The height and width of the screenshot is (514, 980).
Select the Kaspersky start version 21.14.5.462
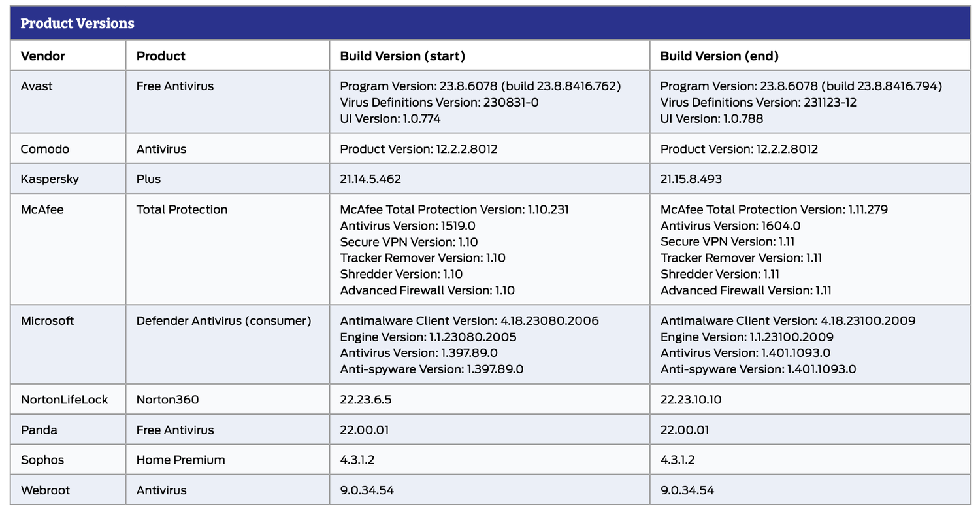point(370,179)
